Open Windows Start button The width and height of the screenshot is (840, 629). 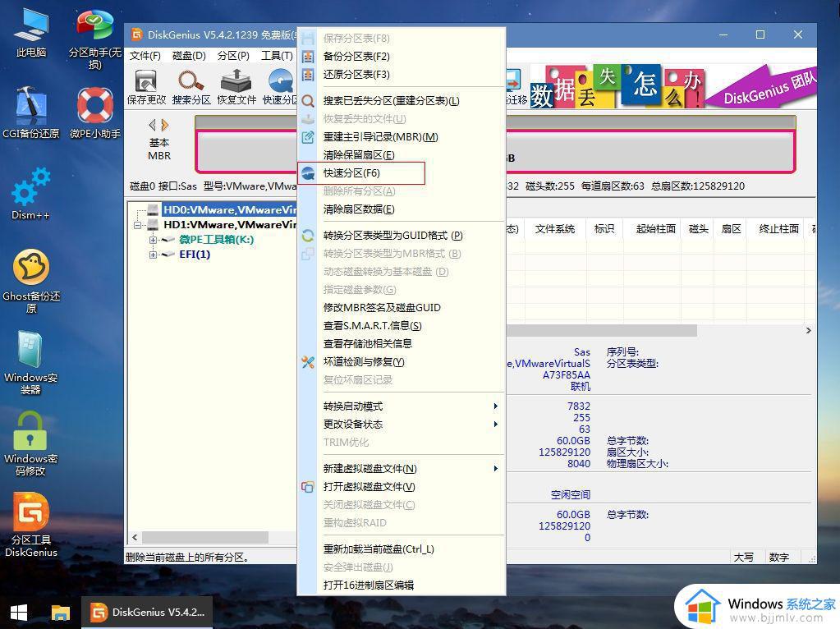(x=19, y=613)
